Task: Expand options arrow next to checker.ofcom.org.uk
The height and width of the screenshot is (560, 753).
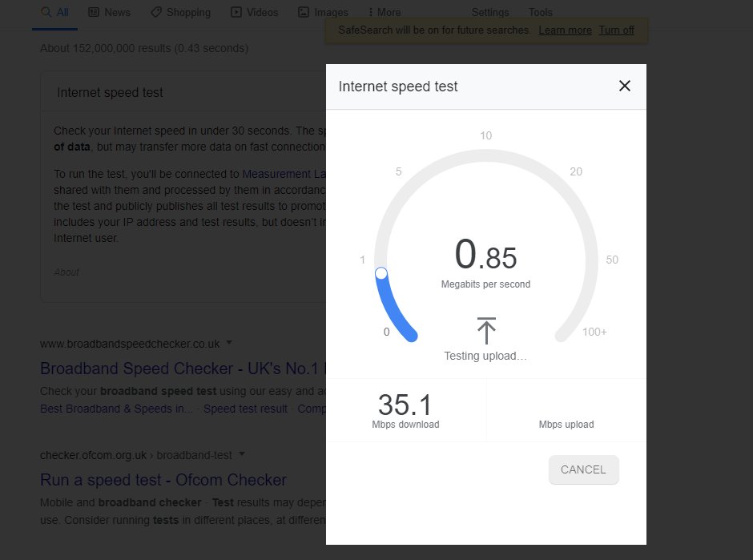Action: click(242, 454)
